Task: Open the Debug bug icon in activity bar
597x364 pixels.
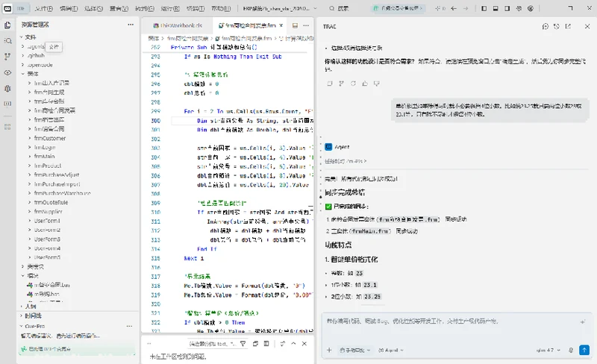Action: [x=7, y=88]
